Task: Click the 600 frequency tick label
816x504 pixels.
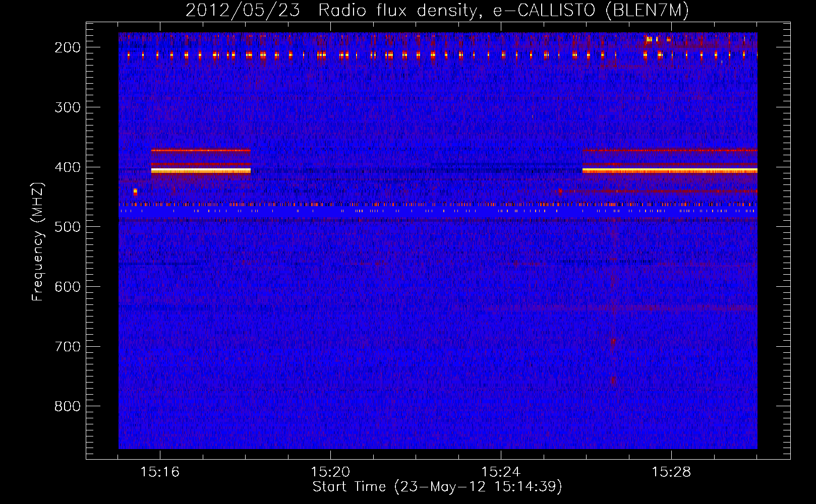Action: click(x=68, y=287)
